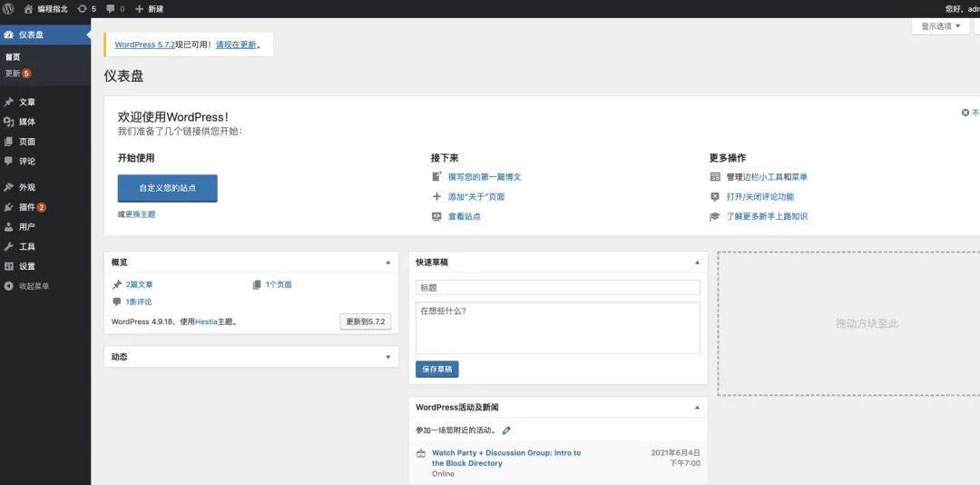Click the 媒体 media icon in sidebar
Image resolution: width=980 pixels, height=485 pixels.
9,122
